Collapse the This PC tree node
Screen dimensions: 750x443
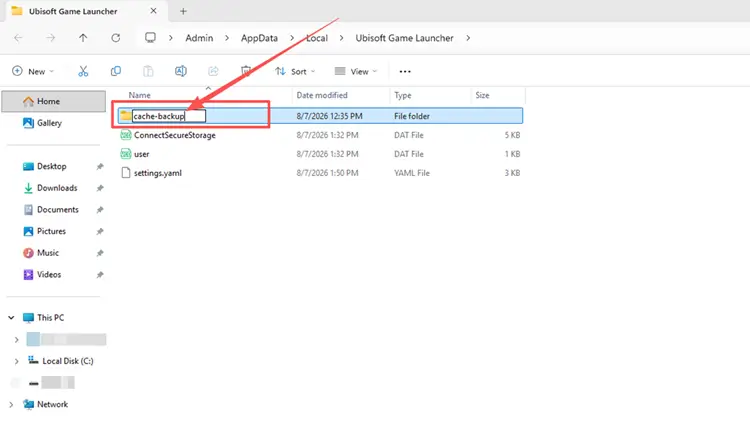point(11,317)
